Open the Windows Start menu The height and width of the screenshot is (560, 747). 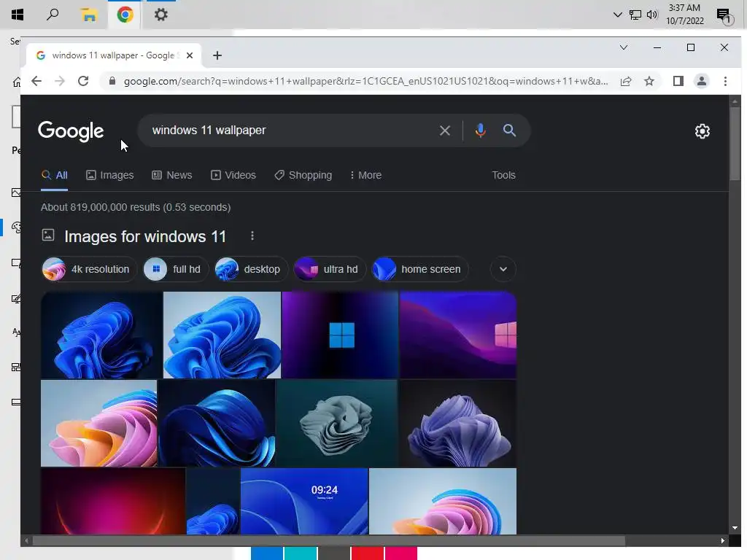coord(18,15)
